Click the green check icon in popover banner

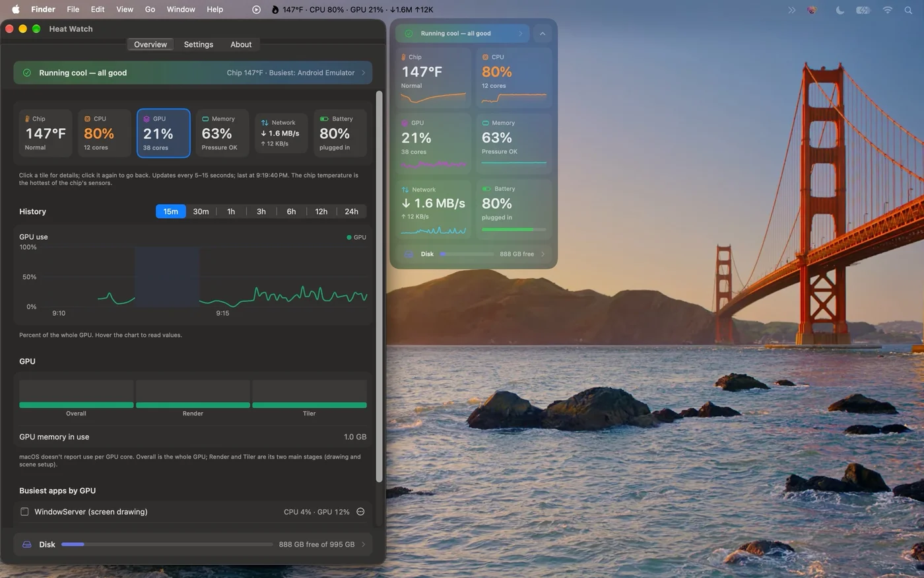tap(409, 34)
